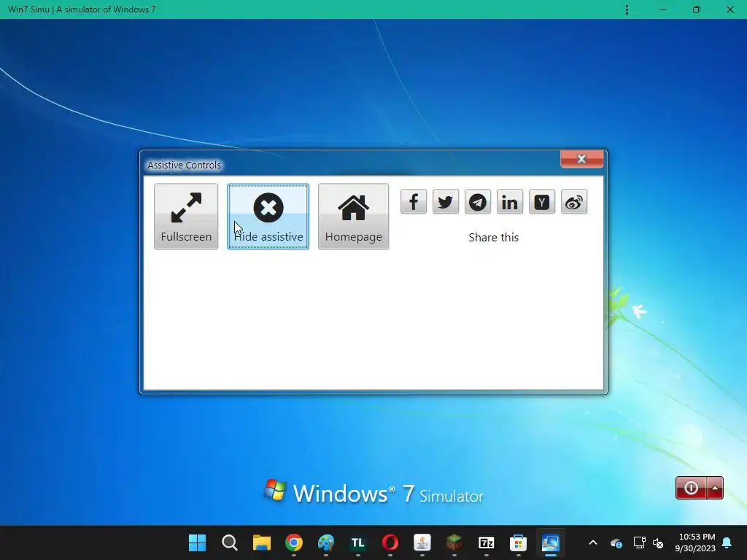Open Microsoft Store from taskbar
This screenshot has width=747, height=560.
519,542
